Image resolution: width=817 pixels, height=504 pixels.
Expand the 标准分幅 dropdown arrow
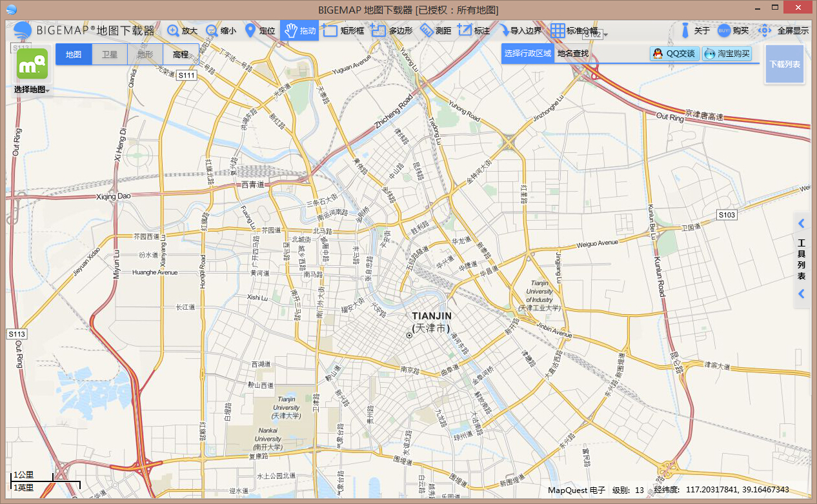pyautogui.click(x=605, y=34)
